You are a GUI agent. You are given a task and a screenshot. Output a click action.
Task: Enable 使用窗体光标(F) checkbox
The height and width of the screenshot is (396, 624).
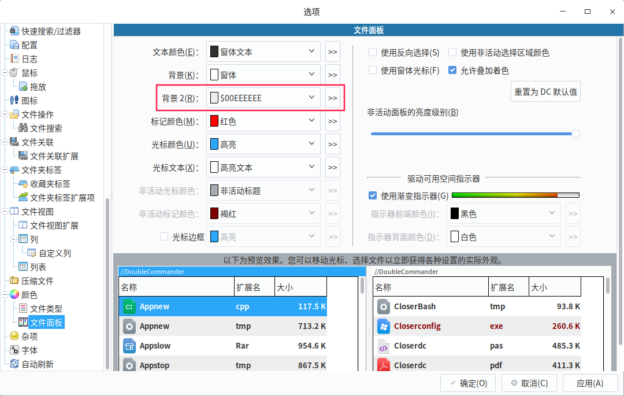(x=372, y=70)
